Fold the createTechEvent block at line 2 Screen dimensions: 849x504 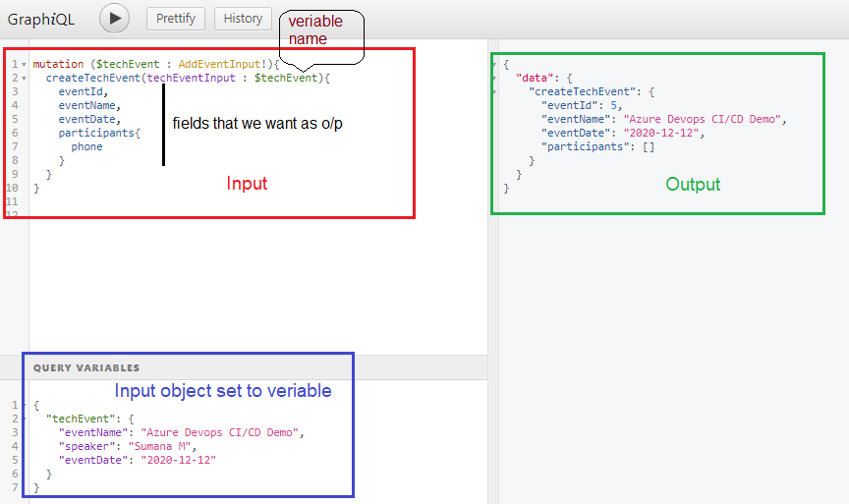point(24,78)
